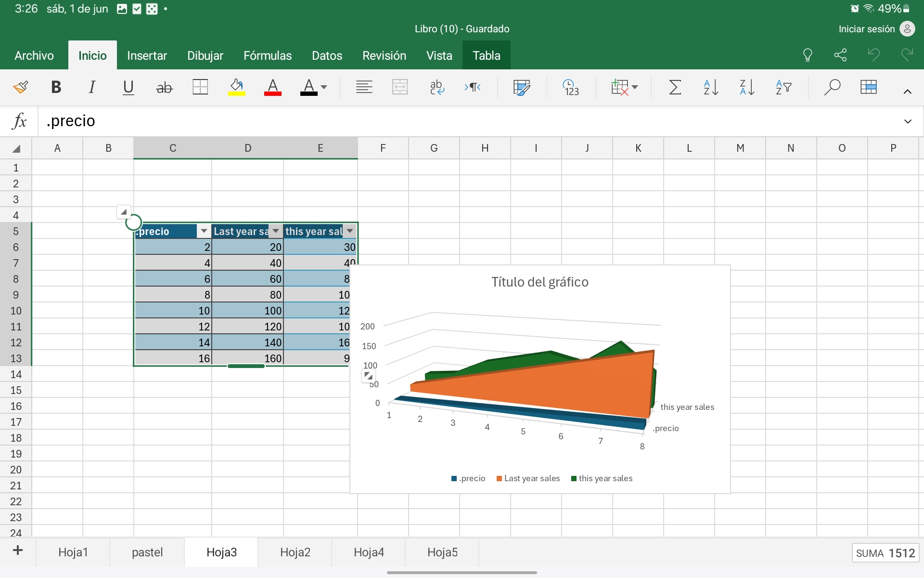Toggle italic formatting
Image resolution: width=924 pixels, height=578 pixels.
(x=92, y=87)
